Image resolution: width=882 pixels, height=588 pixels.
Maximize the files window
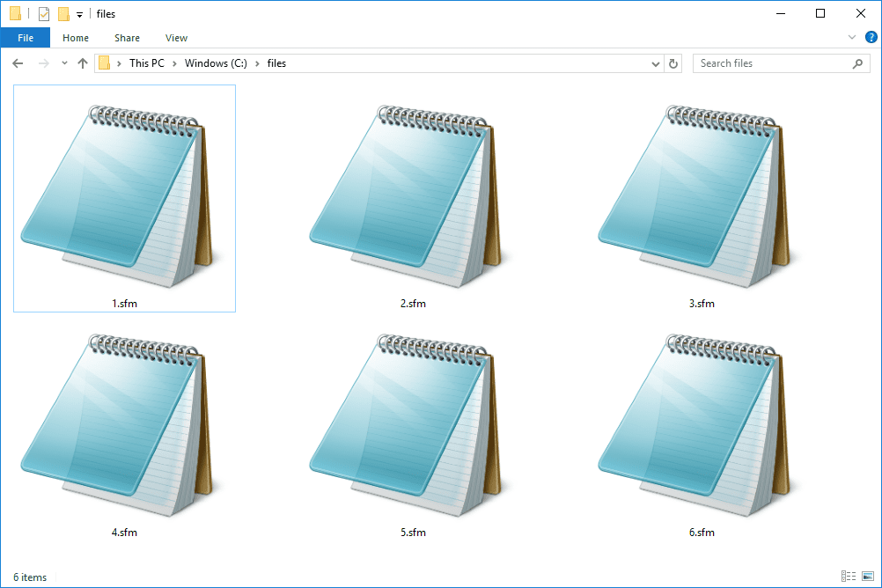point(820,13)
